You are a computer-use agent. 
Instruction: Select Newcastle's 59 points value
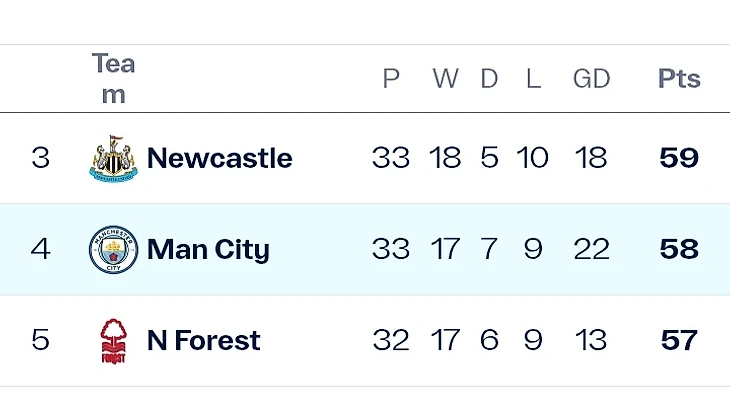[679, 159]
